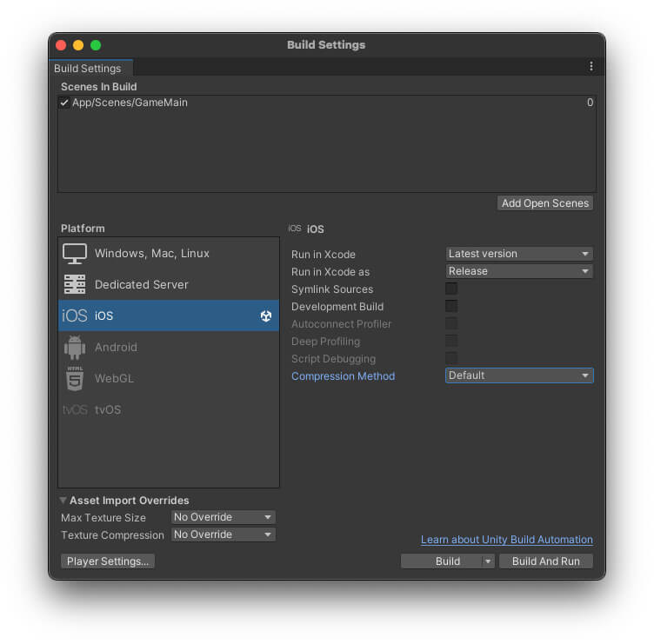Screen dimensions: 654x644
Task: Open the Compression Method dropdown
Action: (x=519, y=375)
